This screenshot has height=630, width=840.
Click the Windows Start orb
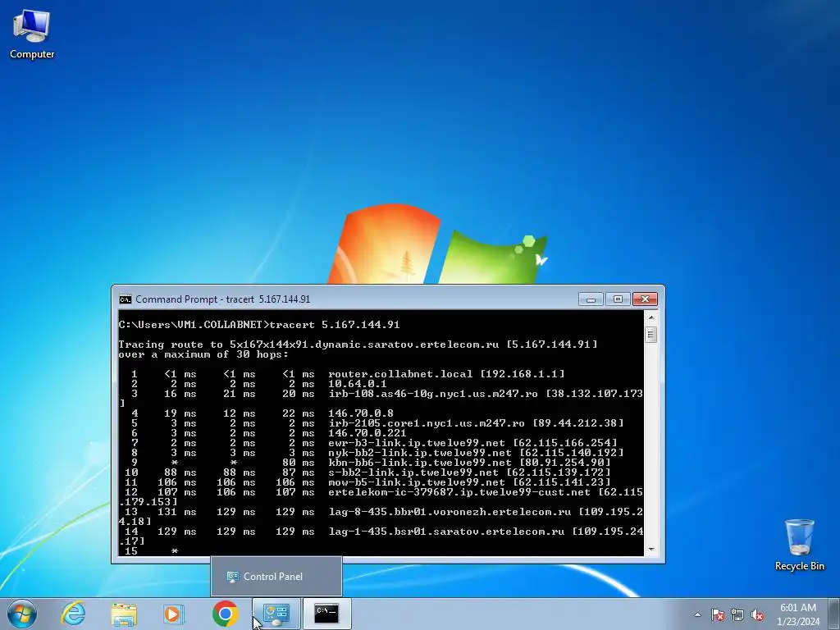22,614
